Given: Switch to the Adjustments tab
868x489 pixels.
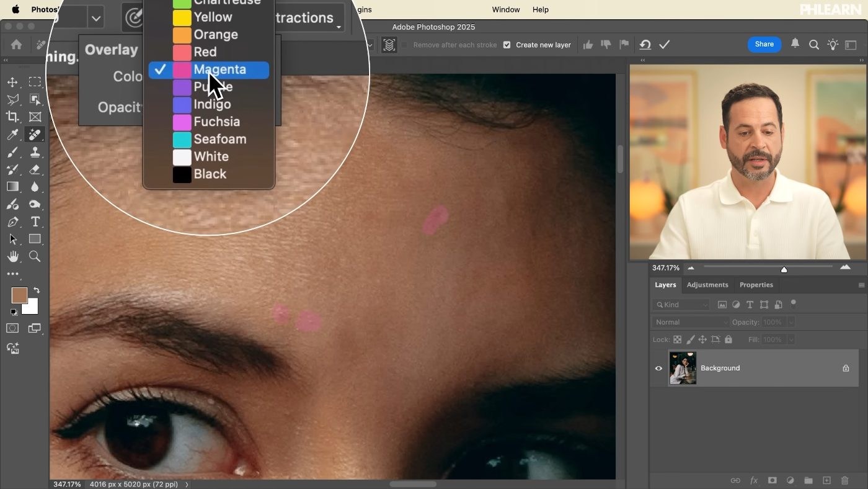Looking at the screenshot, I should coord(707,285).
